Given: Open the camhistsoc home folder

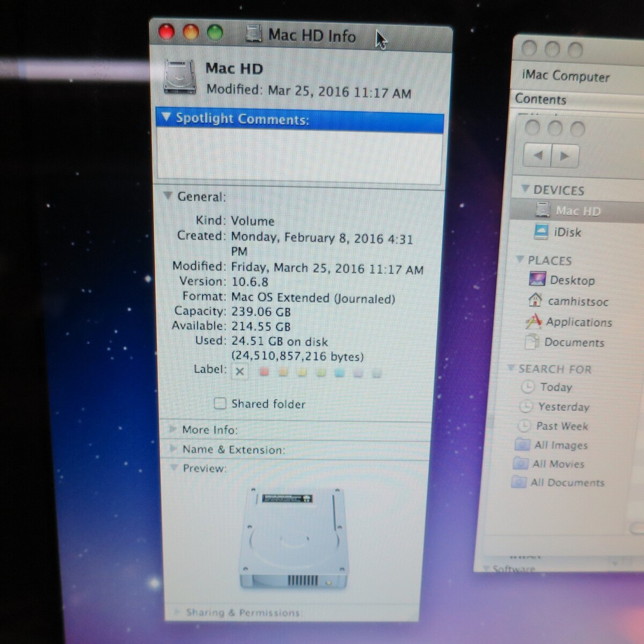Looking at the screenshot, I should (x=577, y=302).
